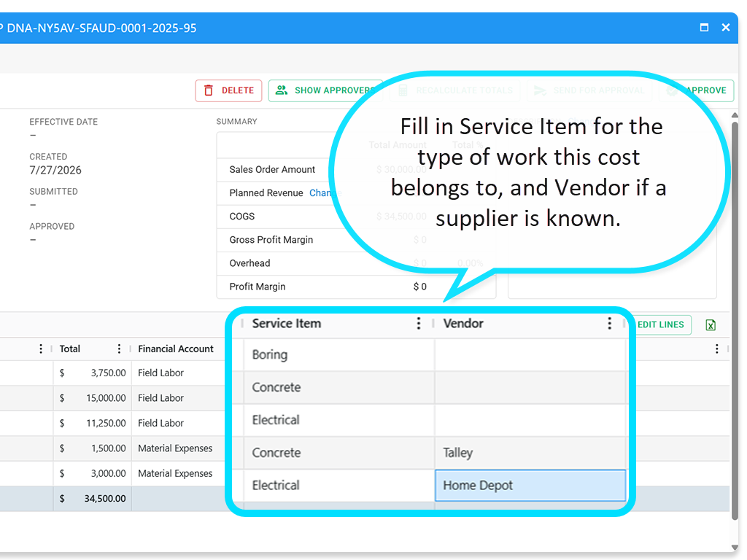747x560 pixels.
Task: Open Service Item column menu
Action: click(x=418, y=323)
